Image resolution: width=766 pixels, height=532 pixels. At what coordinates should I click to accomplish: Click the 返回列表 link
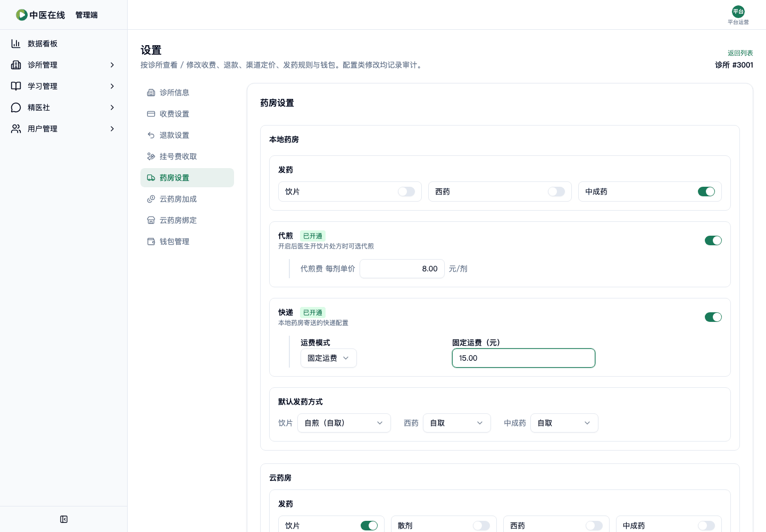[x=740, y=53]
